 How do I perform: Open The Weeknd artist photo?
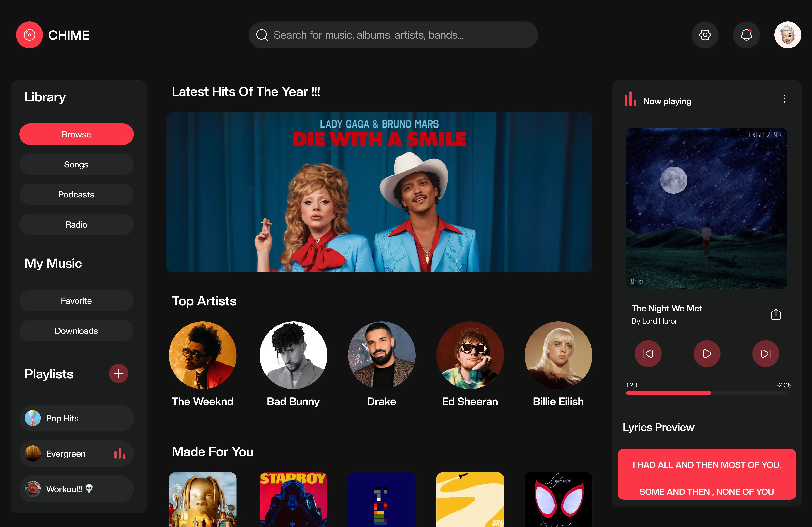(203, 355)
